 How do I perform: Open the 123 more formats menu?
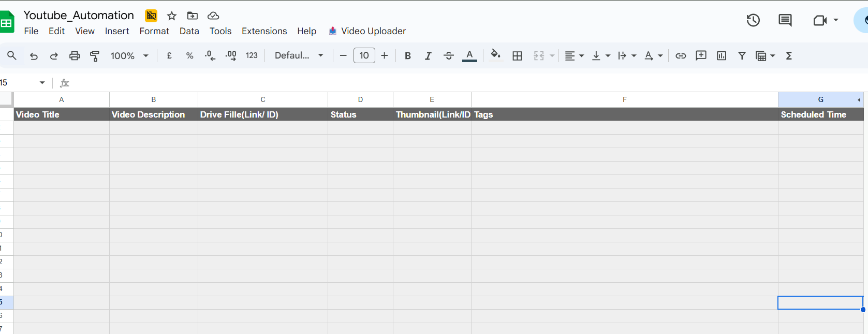click(x=252, y=55)
